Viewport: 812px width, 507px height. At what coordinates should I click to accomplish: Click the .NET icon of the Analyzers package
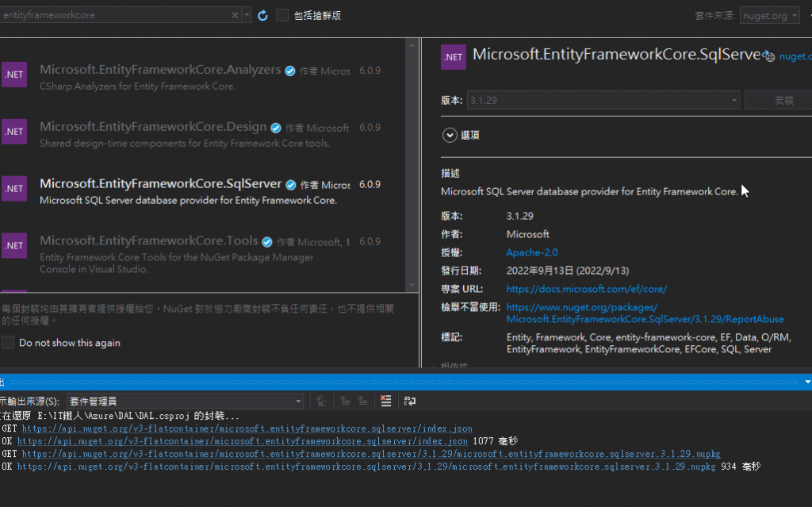point(14,75)
